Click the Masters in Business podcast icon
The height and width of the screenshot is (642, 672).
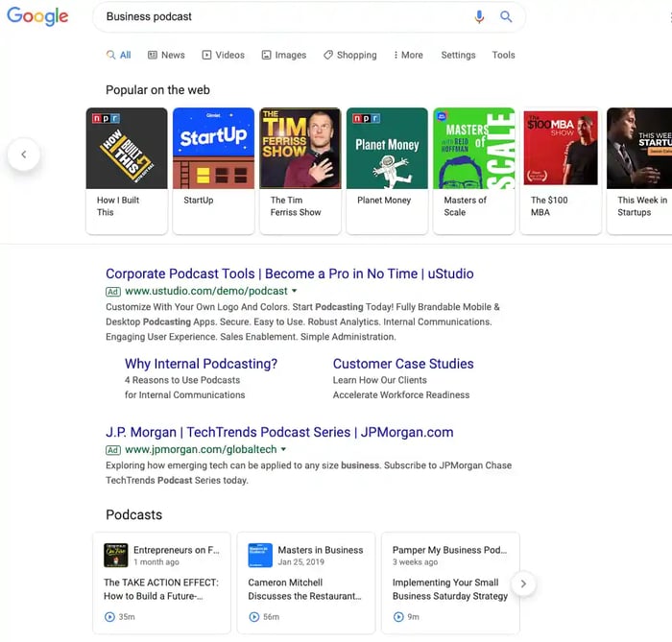260,555
